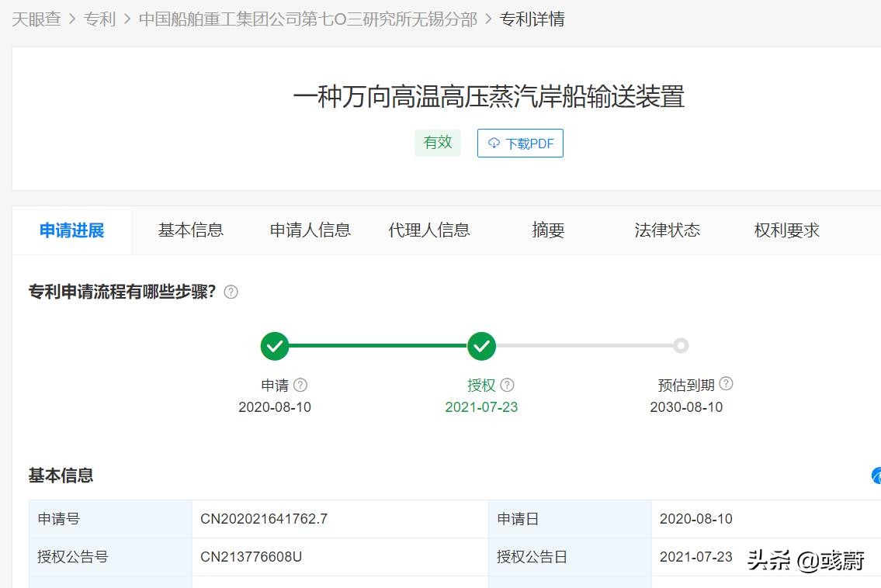This screenshot has width=881, height=588.
Task: Click the 申请日 value 2020-08-10 in table
Action: 696,519
